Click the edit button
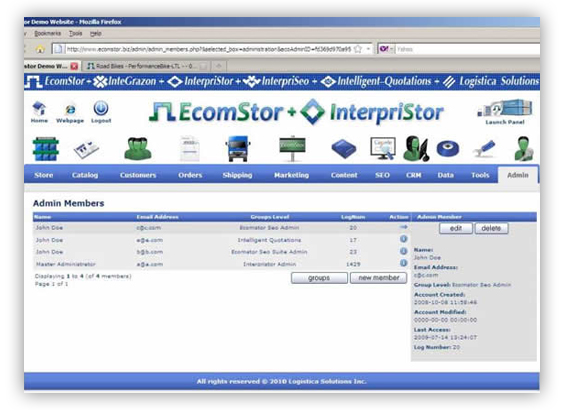This screenshot has height=410, width=564. click(456, 228)
